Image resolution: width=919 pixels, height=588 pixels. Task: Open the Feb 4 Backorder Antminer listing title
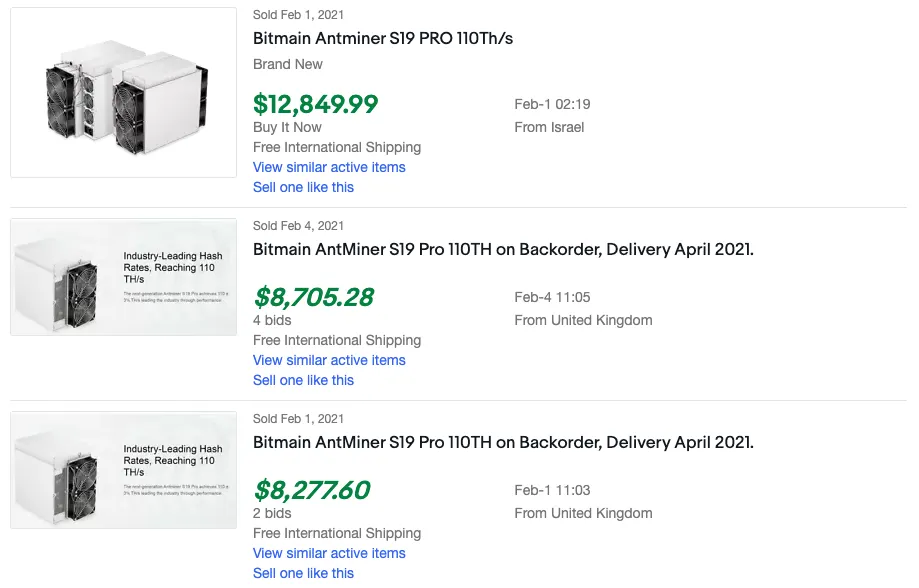coord(504,249)
